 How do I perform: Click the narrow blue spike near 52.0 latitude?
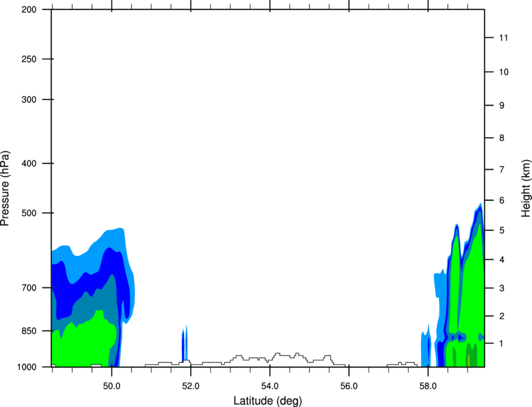click(185, 344)
